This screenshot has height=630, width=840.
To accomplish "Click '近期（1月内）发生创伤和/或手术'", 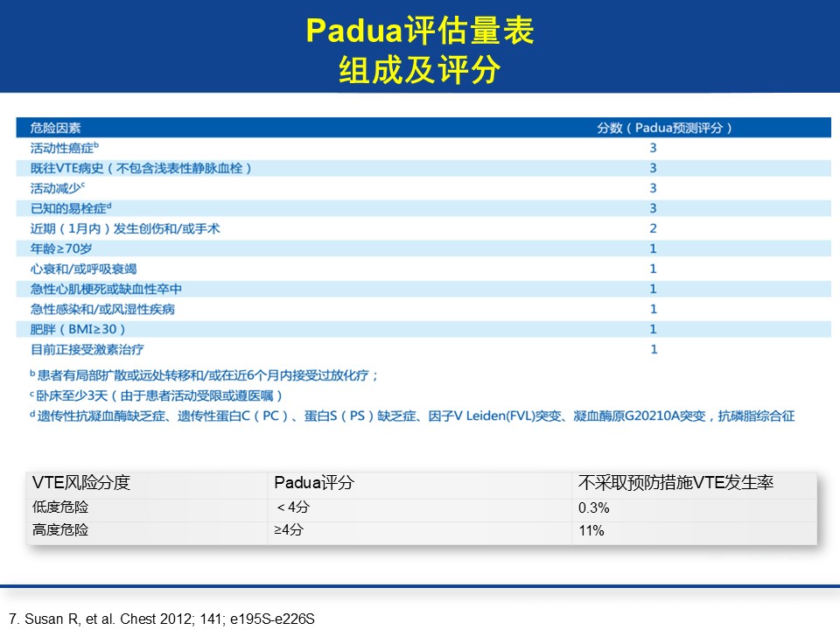I will (x=125, y=228).
